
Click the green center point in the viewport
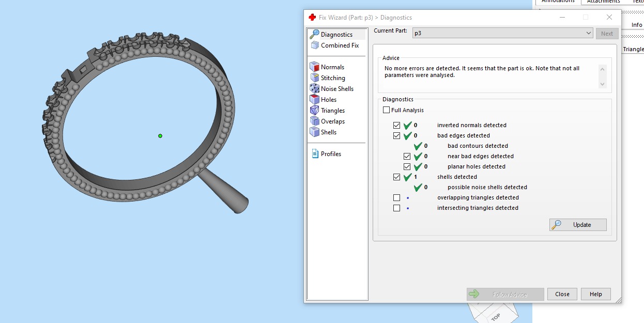160,136
